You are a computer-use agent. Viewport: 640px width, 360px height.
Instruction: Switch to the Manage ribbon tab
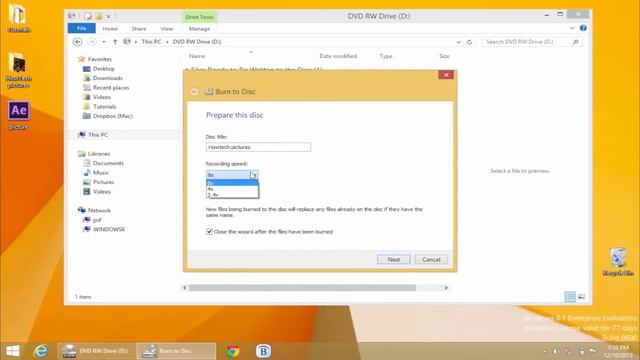(199, 29)
